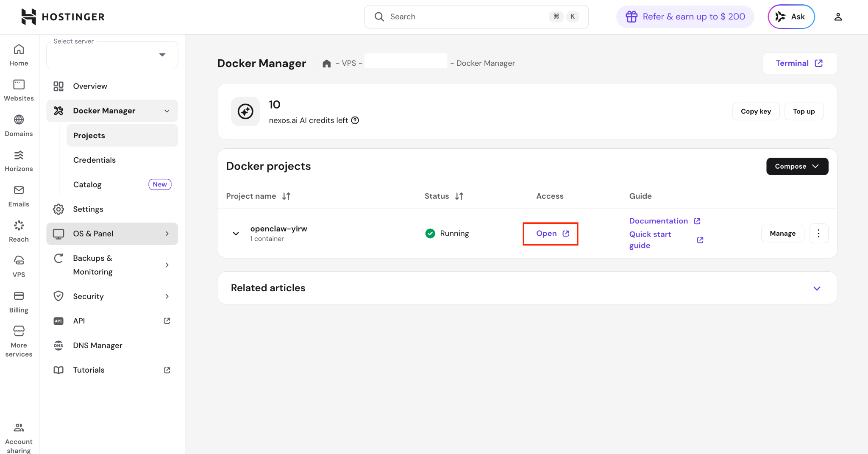This screenshot has width=868, height=454.
Task: Expand the openclaw-yirw project row
Action: 236,233
